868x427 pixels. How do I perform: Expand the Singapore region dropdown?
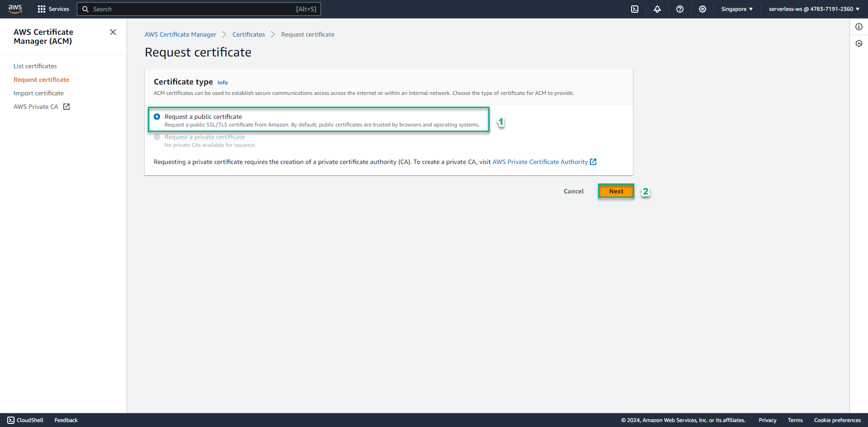(737, 9)
